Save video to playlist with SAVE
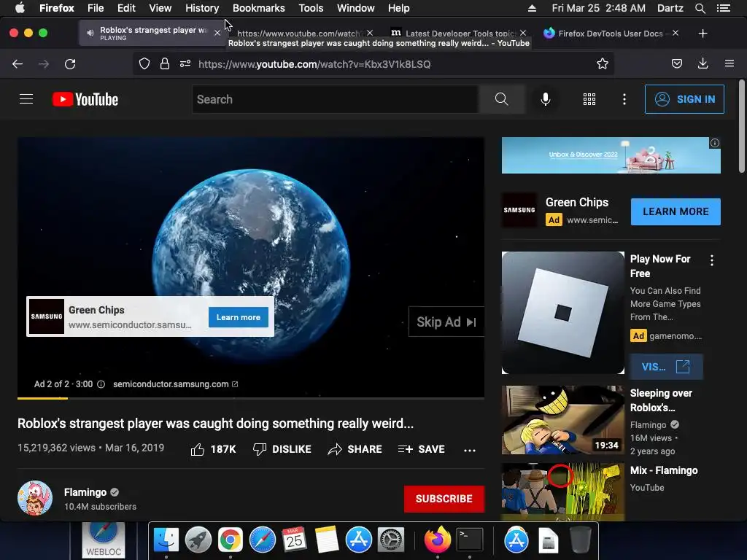Viewport: 747px width, 560px height. pos(421,449)
